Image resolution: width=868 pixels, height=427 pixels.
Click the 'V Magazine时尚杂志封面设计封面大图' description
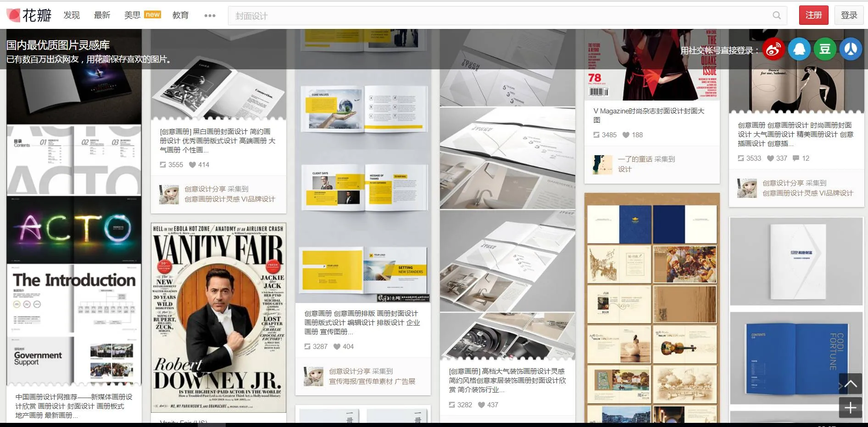point(649,116)
